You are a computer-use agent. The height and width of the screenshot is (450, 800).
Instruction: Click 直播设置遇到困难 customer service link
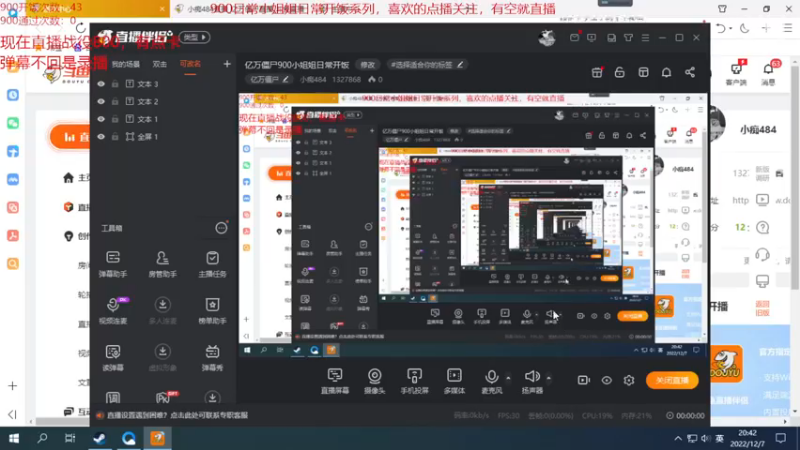coord(177,415)
